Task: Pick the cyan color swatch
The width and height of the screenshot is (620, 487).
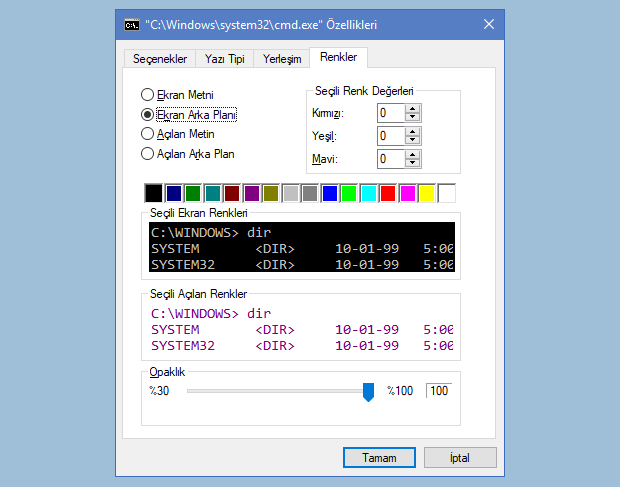Action: (x=369, y=193)
